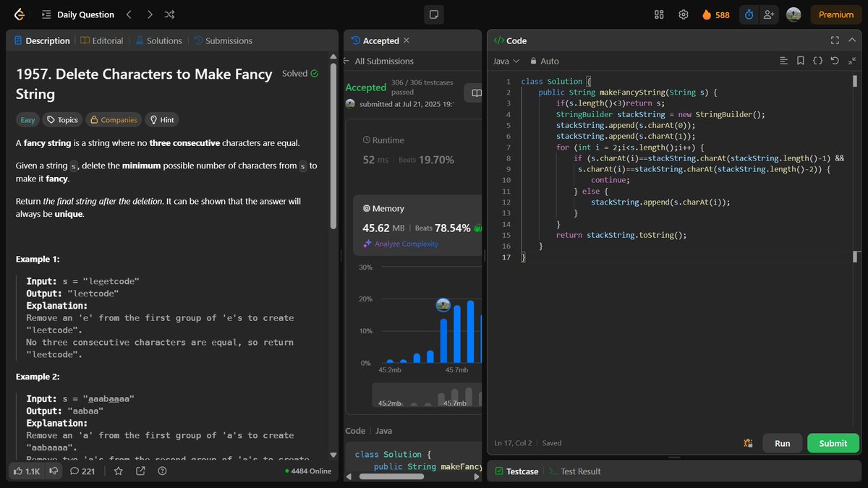The image size is (868, 488).
Task: Go to the previous question arrow
Action: 129,14
